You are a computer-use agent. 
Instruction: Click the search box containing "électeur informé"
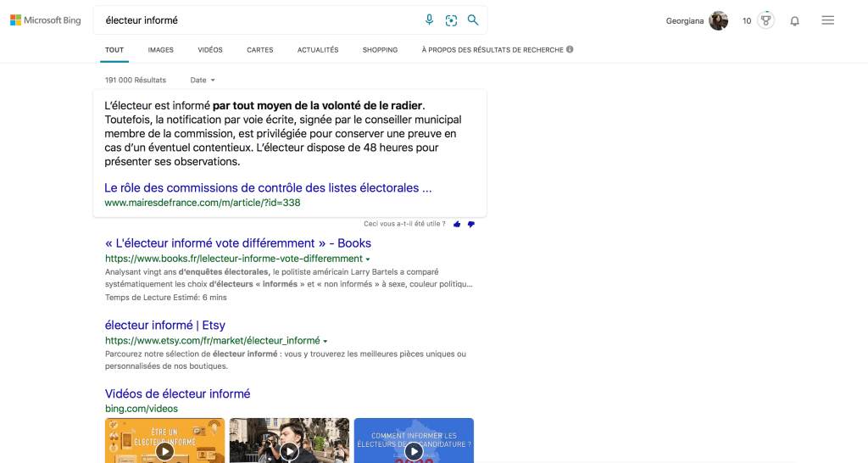tap(254, 20)
